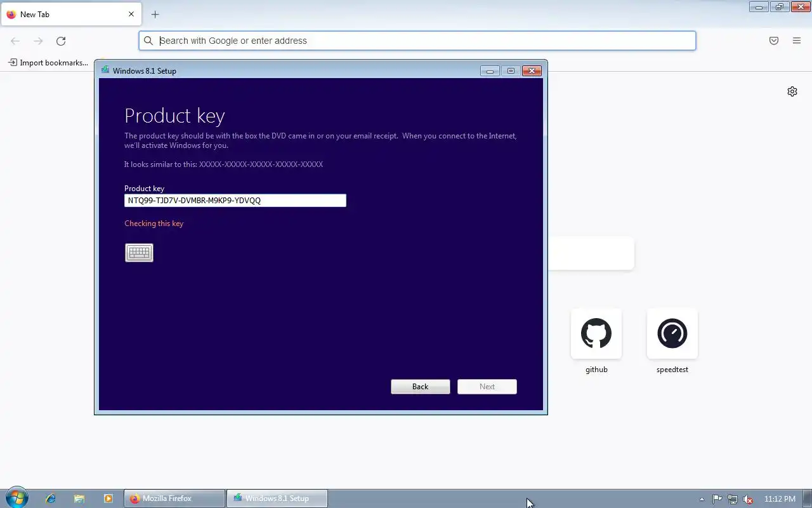Launch Windows Media Player from taskbar
The height and width of the screenshot is (508, 812).
click(x=108, y=498)
